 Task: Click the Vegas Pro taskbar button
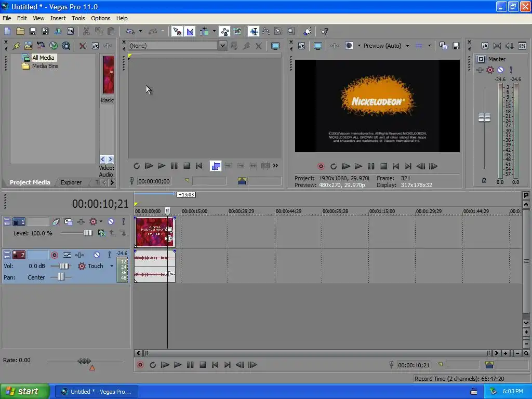click(97, 392)
